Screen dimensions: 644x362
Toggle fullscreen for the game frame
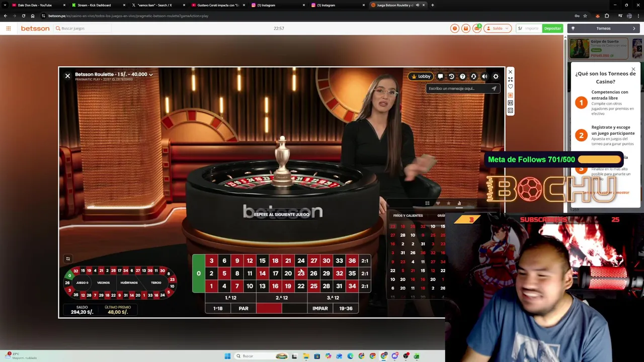[510, 79]
